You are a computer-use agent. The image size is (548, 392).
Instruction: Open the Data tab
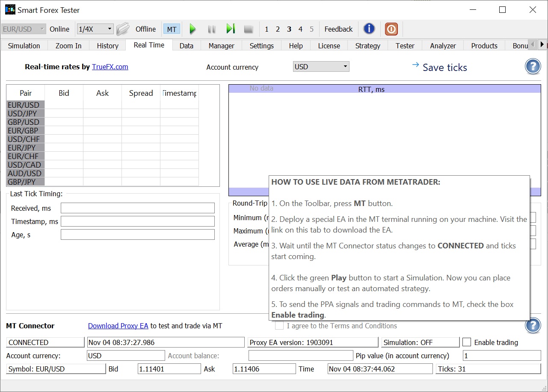click(x=187, y=46)
